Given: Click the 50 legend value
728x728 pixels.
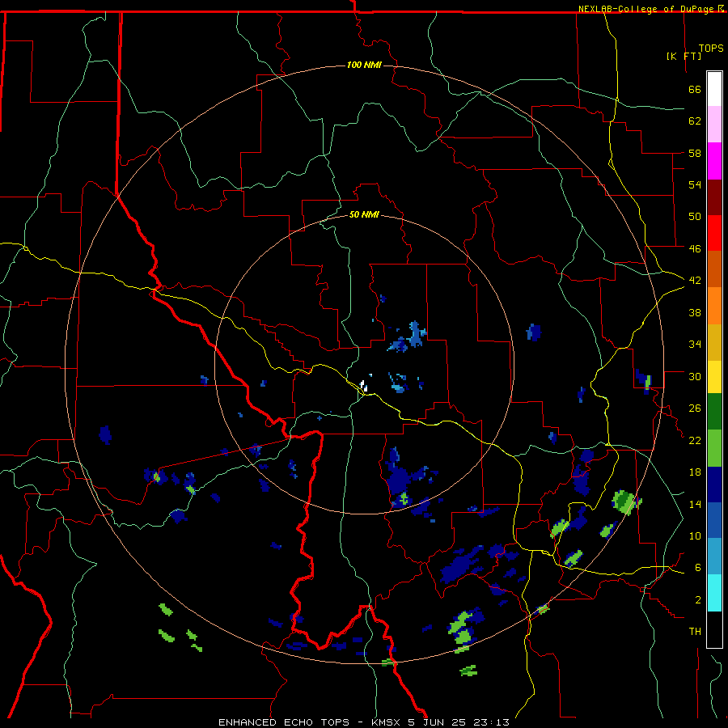Looking at the screenshot, I should [x=695, y=217].
